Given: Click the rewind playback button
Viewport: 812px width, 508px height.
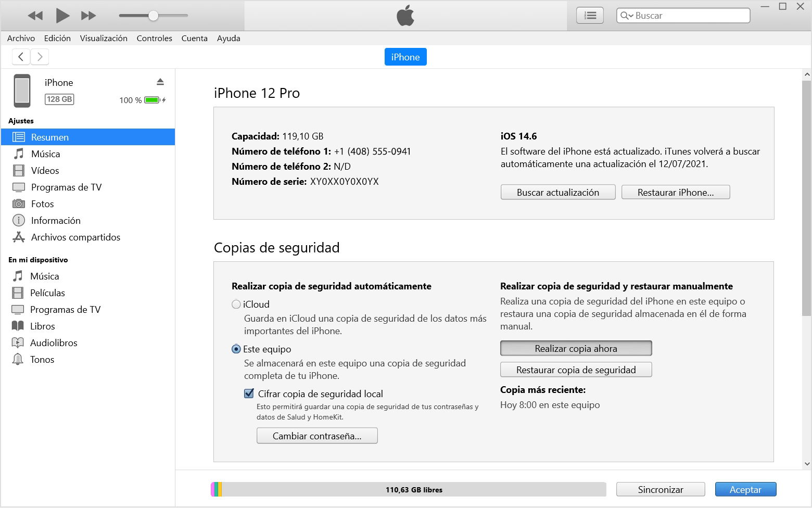Looking at the screenshot, I should coord(35,16).
